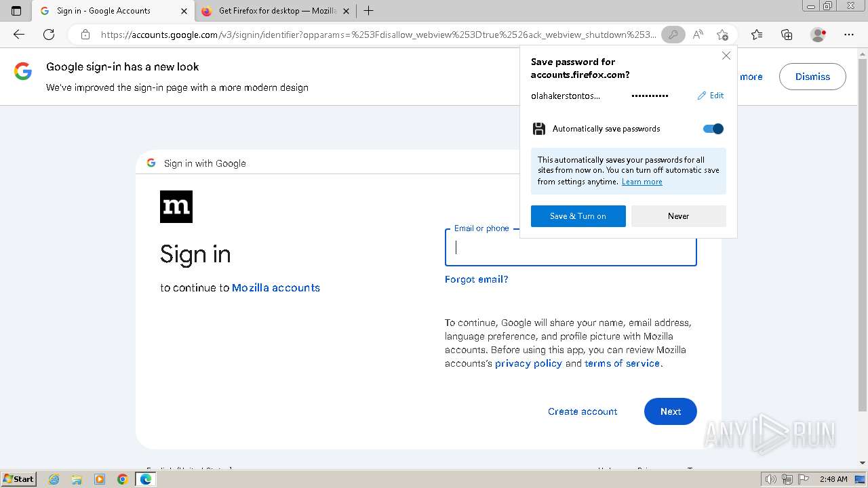Screen dimensions: 868x488
Task: Edit saved credentials pencil icon
Action: tap(711, 96)
